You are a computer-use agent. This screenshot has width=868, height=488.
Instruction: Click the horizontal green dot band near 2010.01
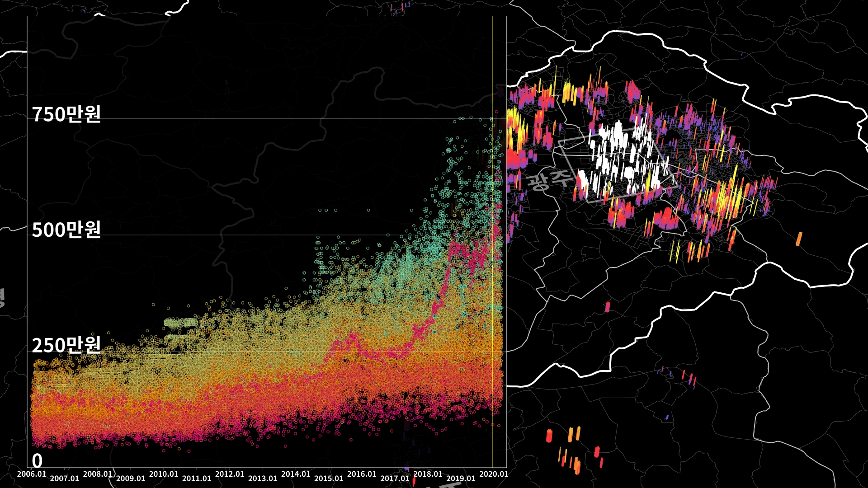click(181, 323)
